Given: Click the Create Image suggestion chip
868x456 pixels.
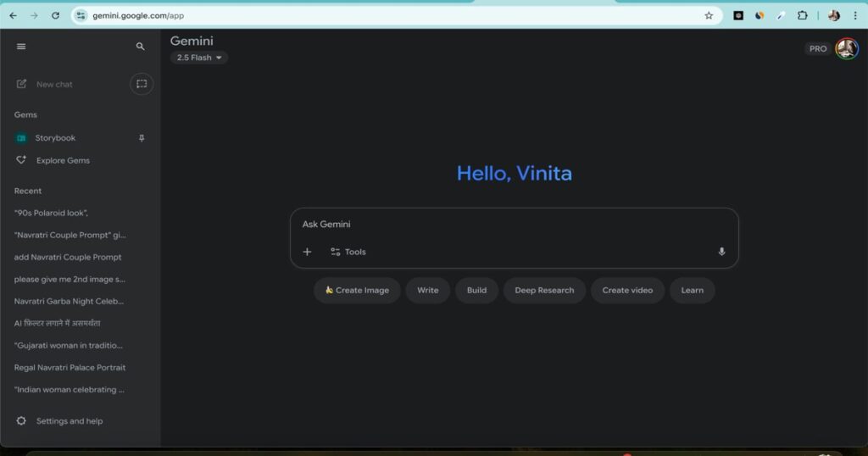Looking at the screenshot, I should click(x=357, y=290).
